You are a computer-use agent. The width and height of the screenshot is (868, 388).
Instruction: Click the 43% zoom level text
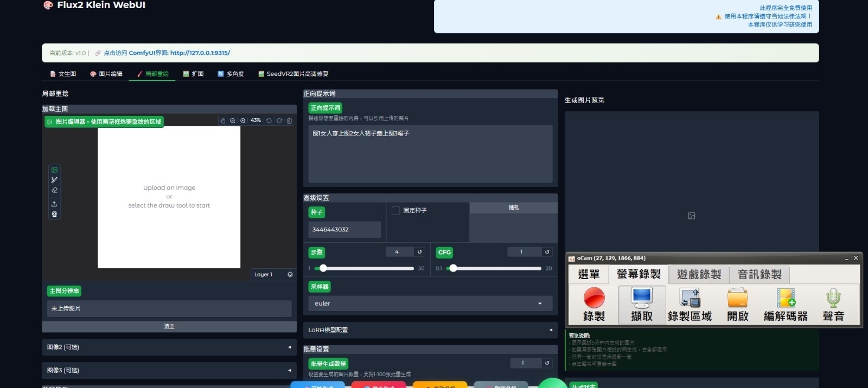tap(256, 120)
